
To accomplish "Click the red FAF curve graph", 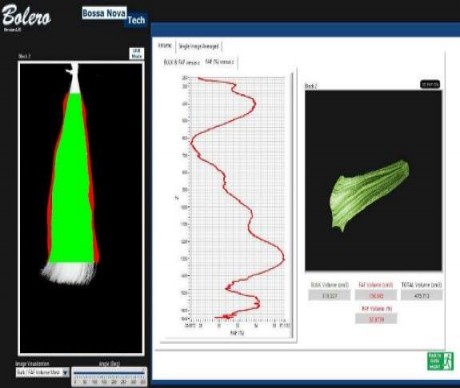I will click(x=237, y=198).
